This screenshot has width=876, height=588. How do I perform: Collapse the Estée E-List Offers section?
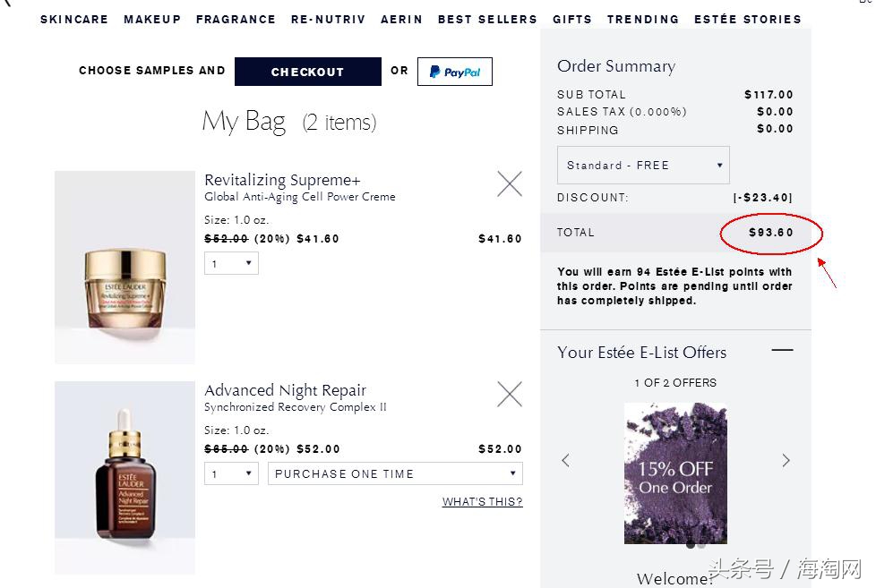[x=782, y=351]
